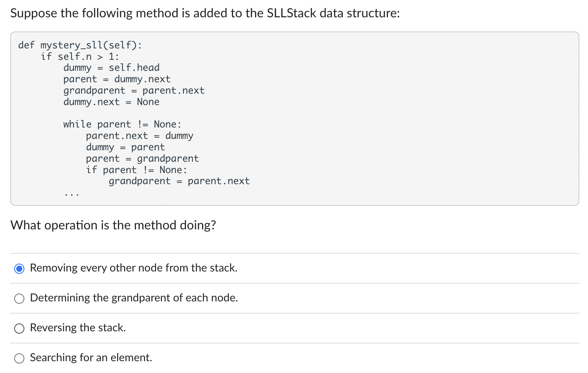Click the "dummy = self.head" code line
This screenshot has width=588, height=373.
pyautogui.click(x=111, y=68)
